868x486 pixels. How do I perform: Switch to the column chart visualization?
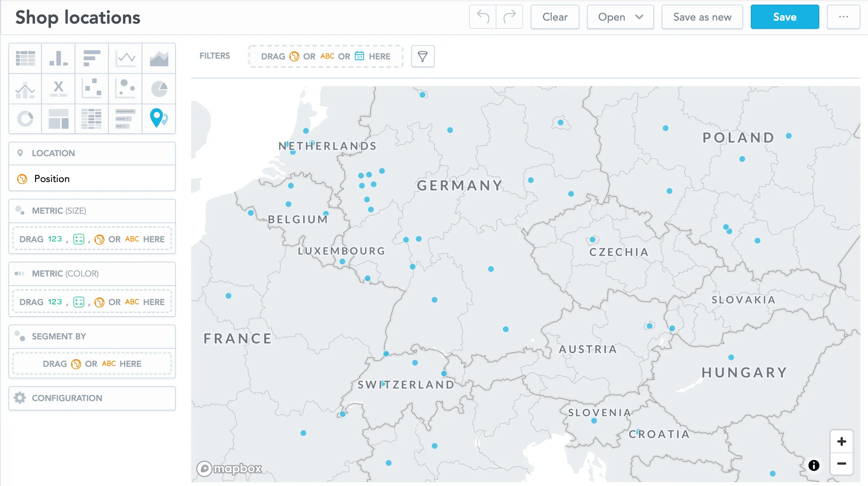(58, 58)
